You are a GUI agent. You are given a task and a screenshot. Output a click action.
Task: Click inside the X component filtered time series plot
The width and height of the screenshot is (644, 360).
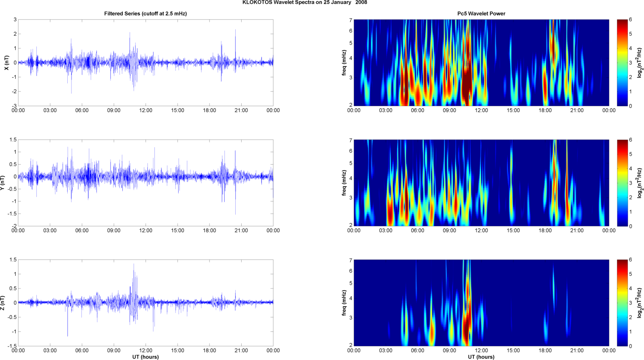146,63
